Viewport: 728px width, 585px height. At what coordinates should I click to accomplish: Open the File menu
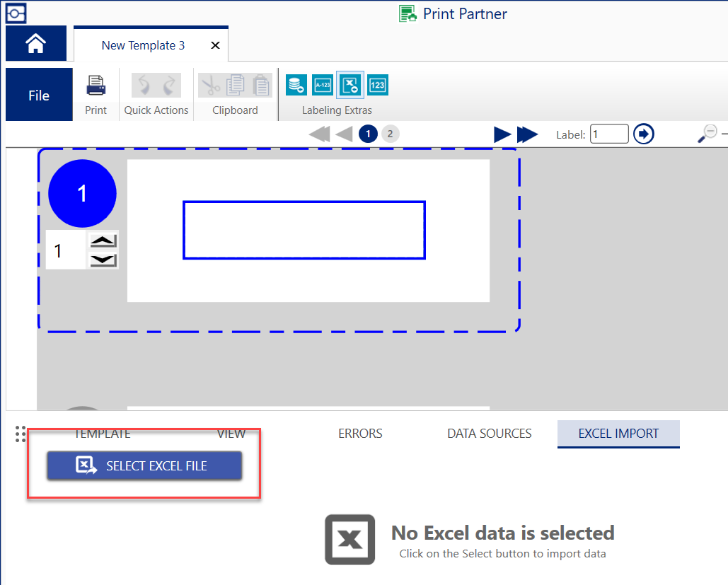pyautogui.click(x=39, y=95)
